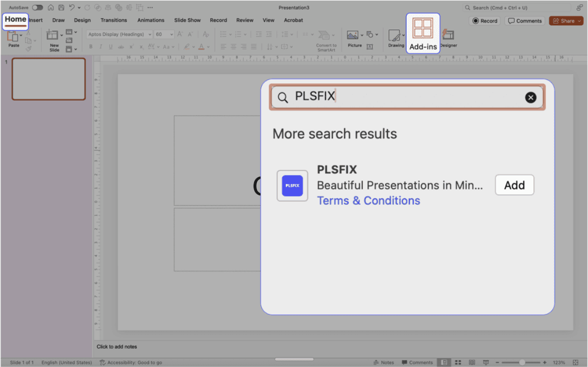The width and height of the screenshot is (588, 367).
Task: Click the Home house icon in title bar
Action: tap(51, 8)
